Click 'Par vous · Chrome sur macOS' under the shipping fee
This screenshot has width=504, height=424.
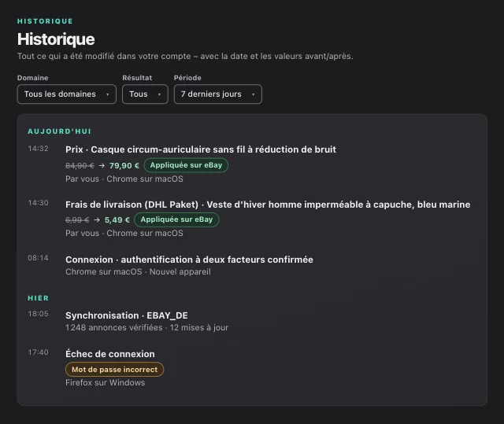point(124,233)
